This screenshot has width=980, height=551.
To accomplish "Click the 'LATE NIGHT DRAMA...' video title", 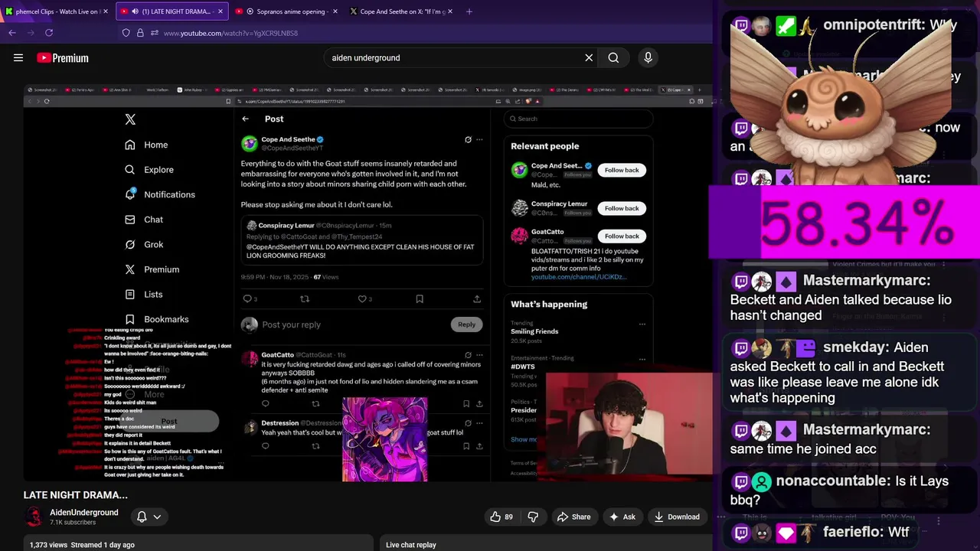I will coord(75,495).
